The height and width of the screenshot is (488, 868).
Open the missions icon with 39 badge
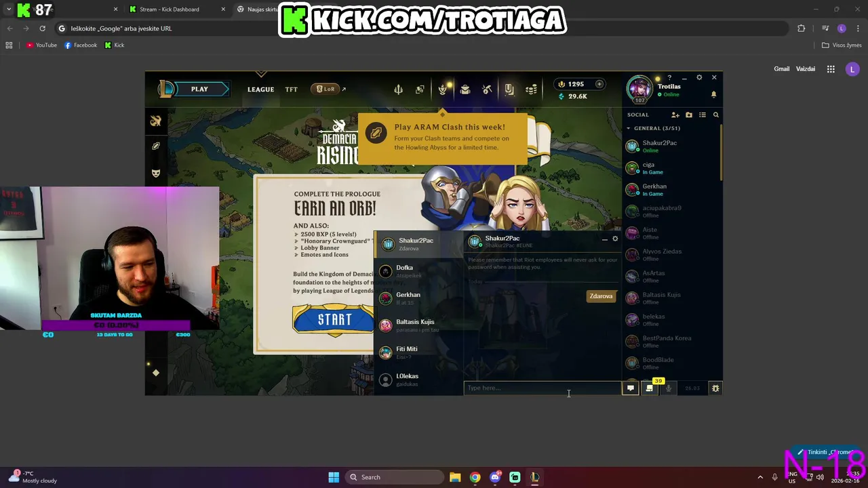point(650,388)
